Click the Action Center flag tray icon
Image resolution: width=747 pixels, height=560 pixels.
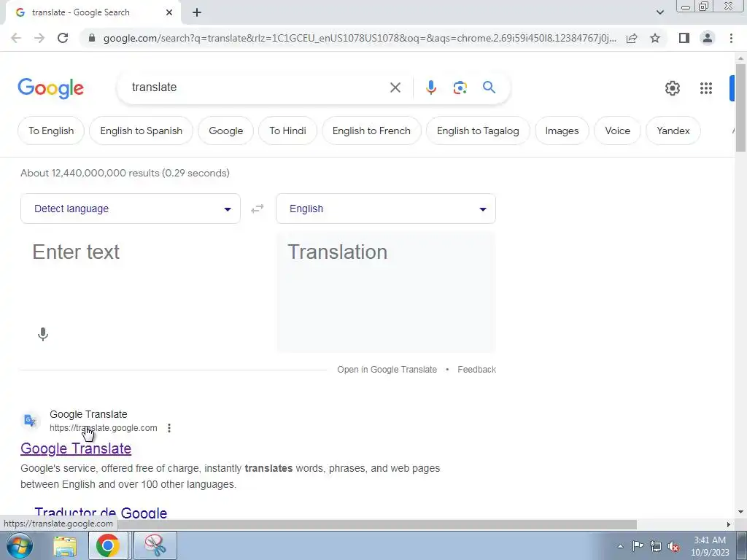pos(638,546)
